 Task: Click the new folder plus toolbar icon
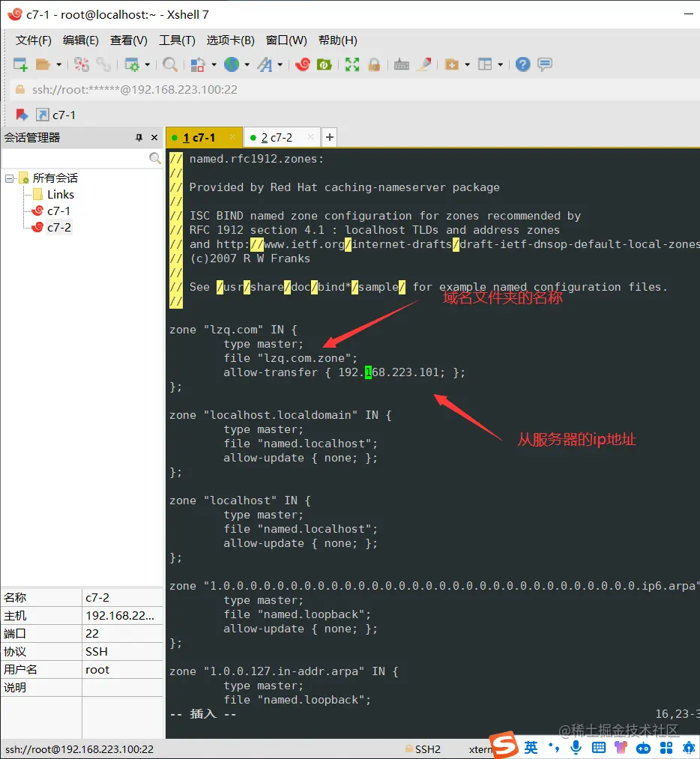(x=452, y=64)
